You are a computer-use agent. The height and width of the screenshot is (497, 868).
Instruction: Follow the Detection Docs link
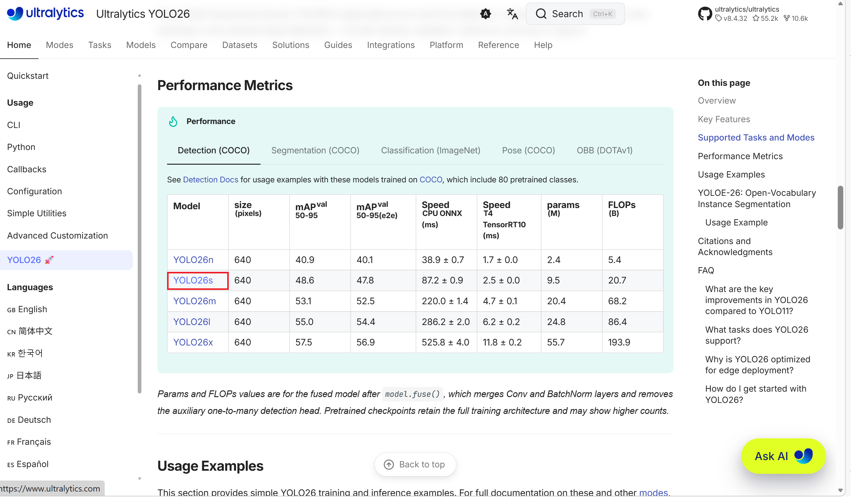210,180
